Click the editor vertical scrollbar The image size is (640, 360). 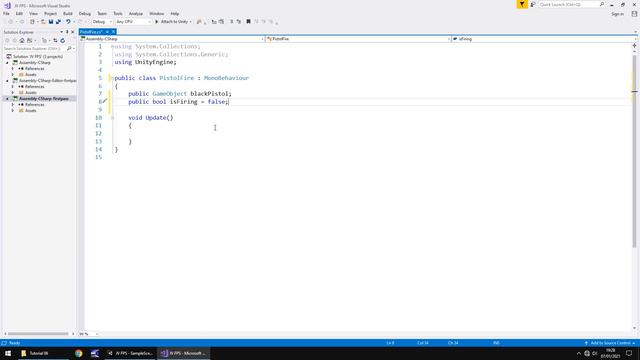point(634,151)
